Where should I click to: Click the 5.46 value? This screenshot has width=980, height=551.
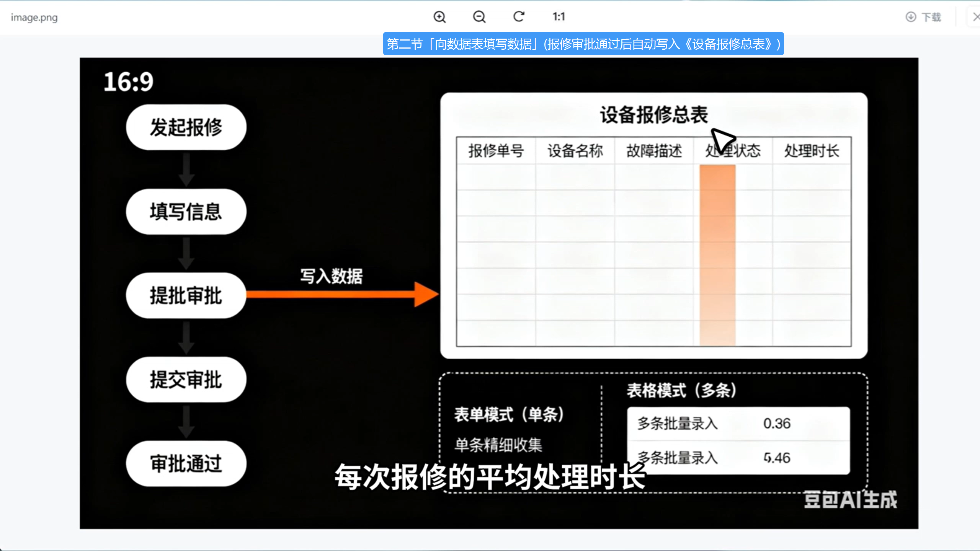[x=777, y=458]
